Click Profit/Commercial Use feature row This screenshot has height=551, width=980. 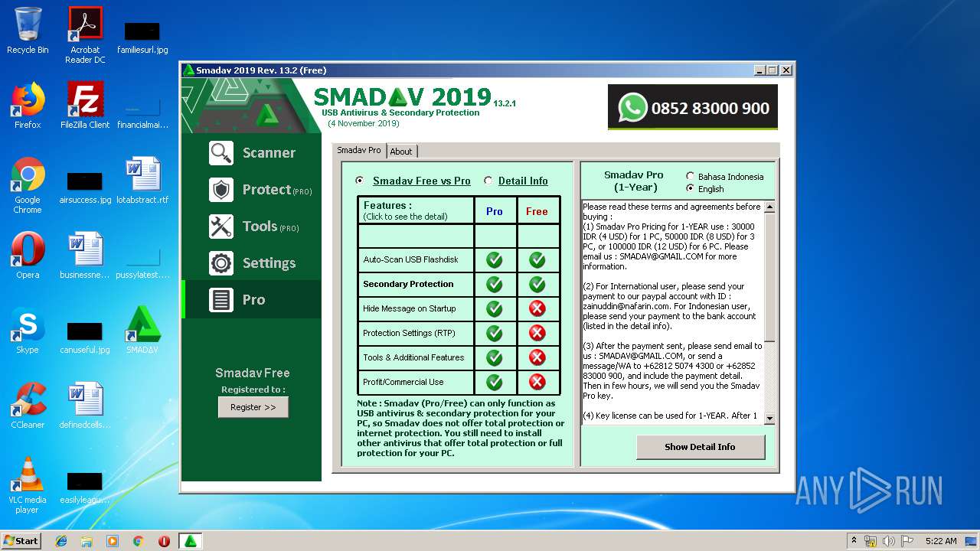click(x=416, y=382)
